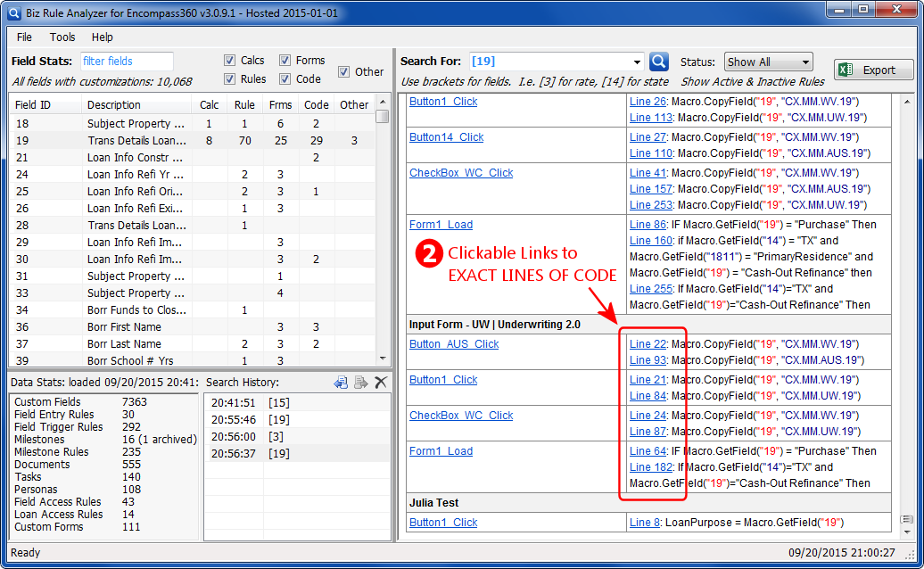This screenshot has height=569, width=924.
Task: Open the Line 93 code link
Action: [x=648, y=360]
